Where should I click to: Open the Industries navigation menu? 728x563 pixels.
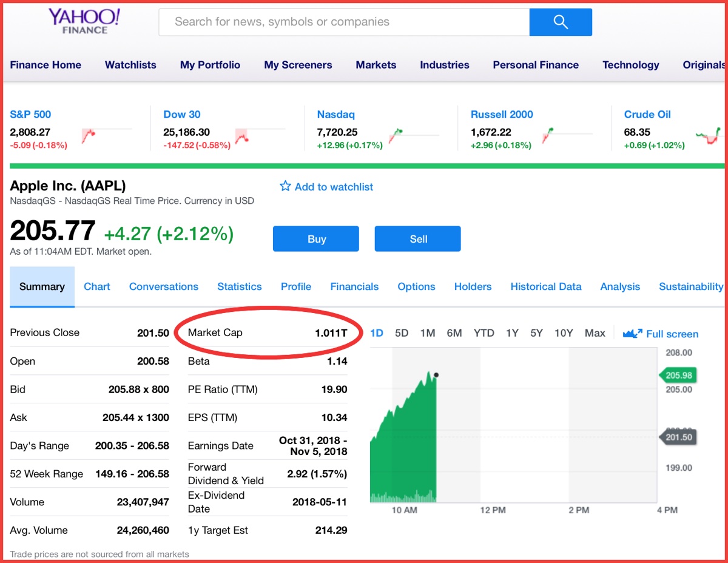point(444,65)
